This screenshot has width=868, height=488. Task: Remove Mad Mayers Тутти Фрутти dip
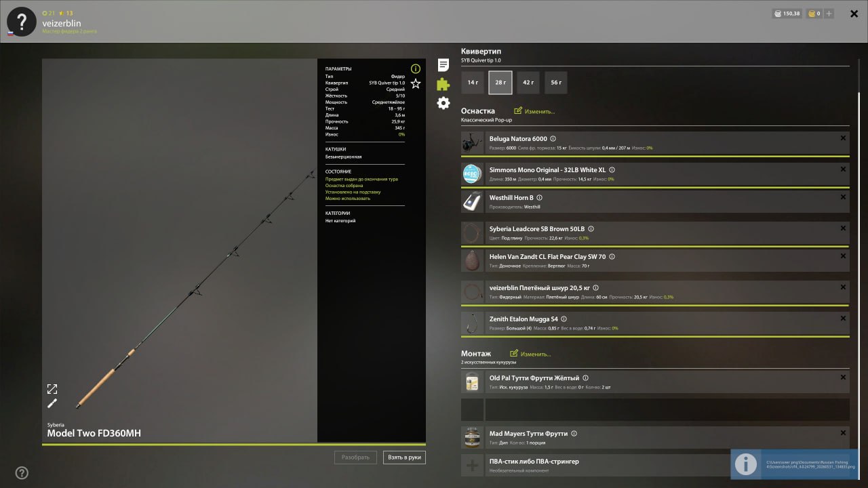point(843,433)
